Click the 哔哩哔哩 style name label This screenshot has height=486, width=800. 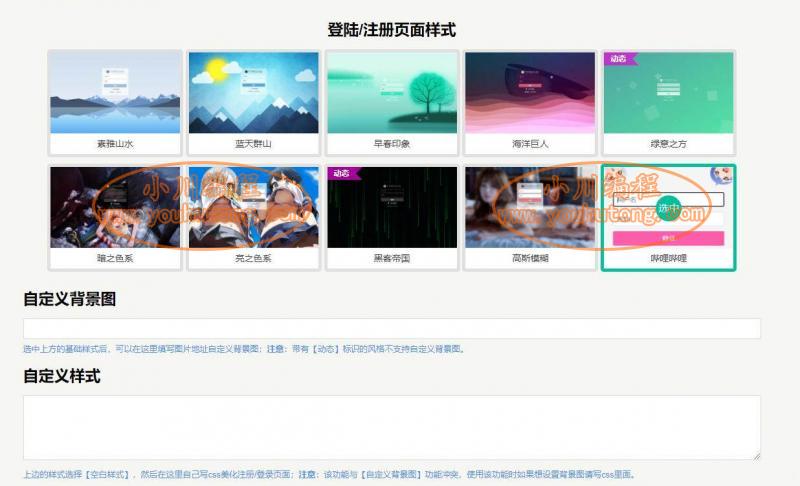pyautogui.click(x=668, y=258)
